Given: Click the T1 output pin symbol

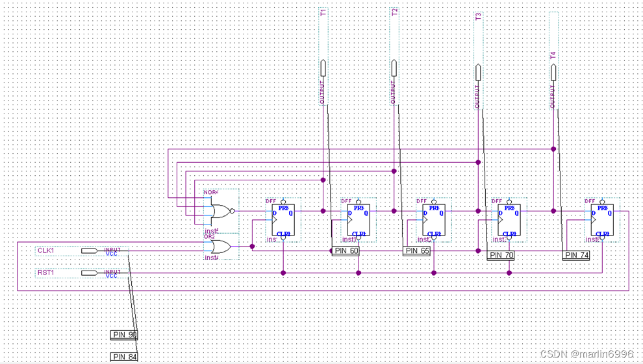Looking at the screenshot, I should (323, 67).
